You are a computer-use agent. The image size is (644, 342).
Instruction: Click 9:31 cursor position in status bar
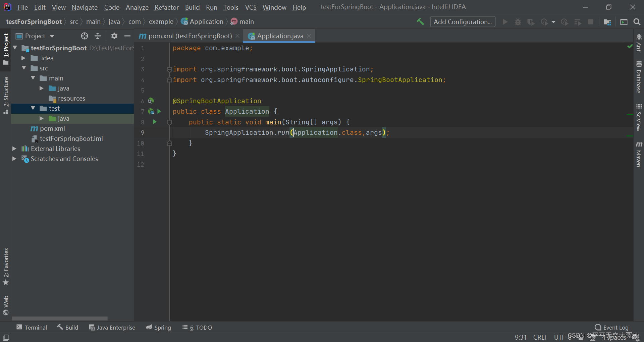click(x=521, y=337)
